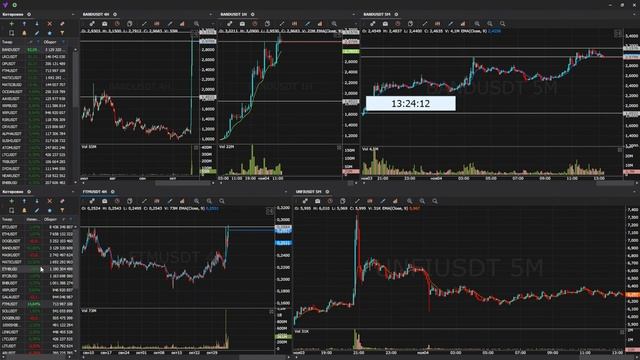Screen dimensions: 640x360
Task: Click the clipboard icon on the UNFIUSDT 5M toolbar
Action: (343, 201)
